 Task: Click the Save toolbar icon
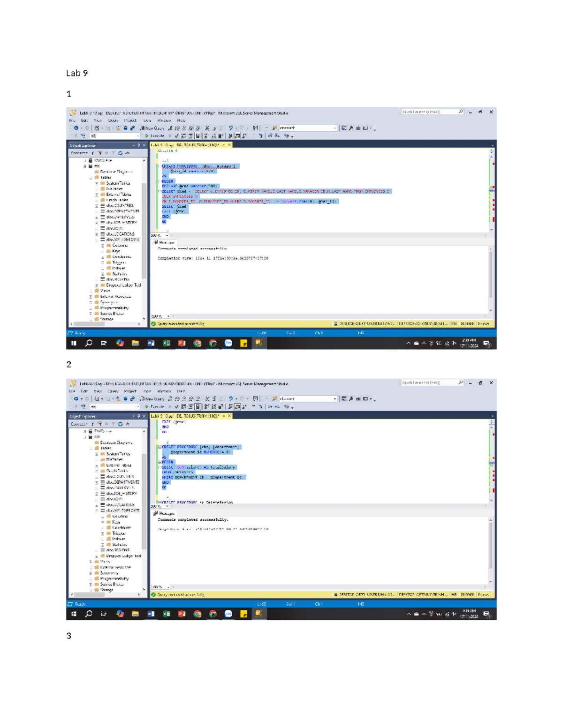pos(125,127)
